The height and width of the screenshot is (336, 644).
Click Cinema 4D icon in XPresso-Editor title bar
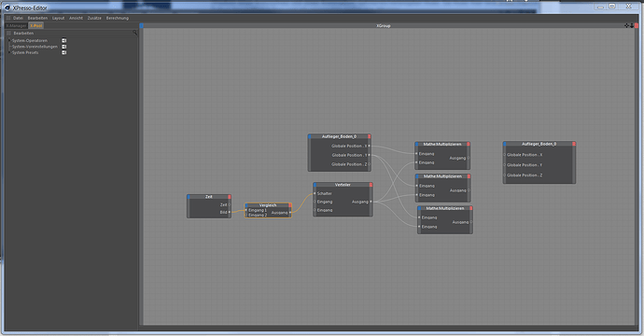click(x=7, y=7)
